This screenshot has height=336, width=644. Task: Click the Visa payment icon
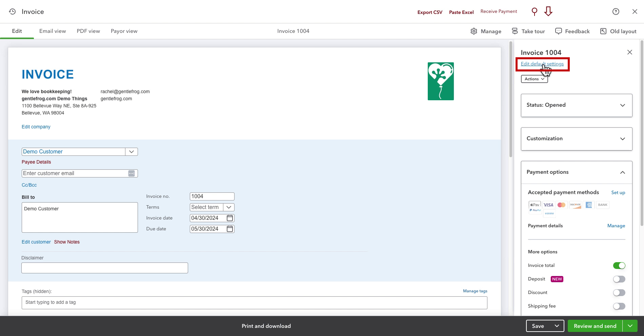pyautogui.click(x=548, y=205)
